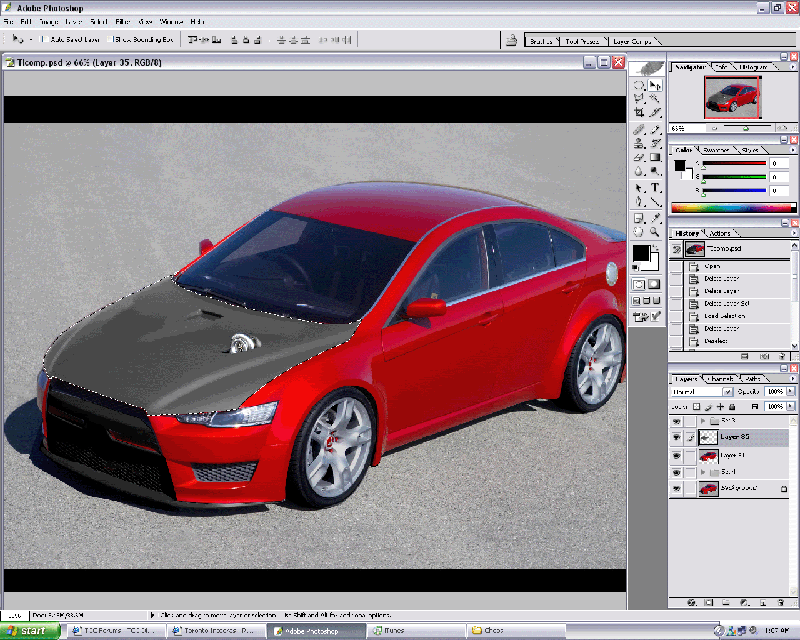
Task: Select the Crop tool
Action: (x=638, y=111)
